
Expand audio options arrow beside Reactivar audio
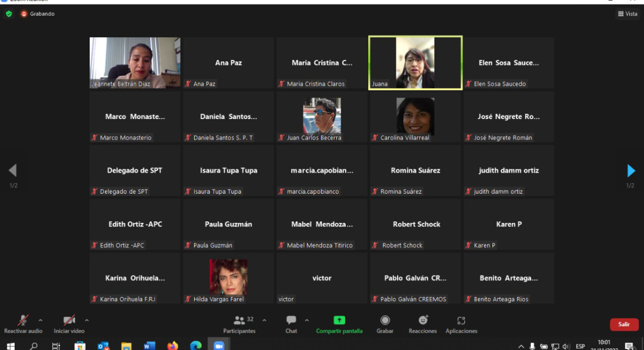40,320
